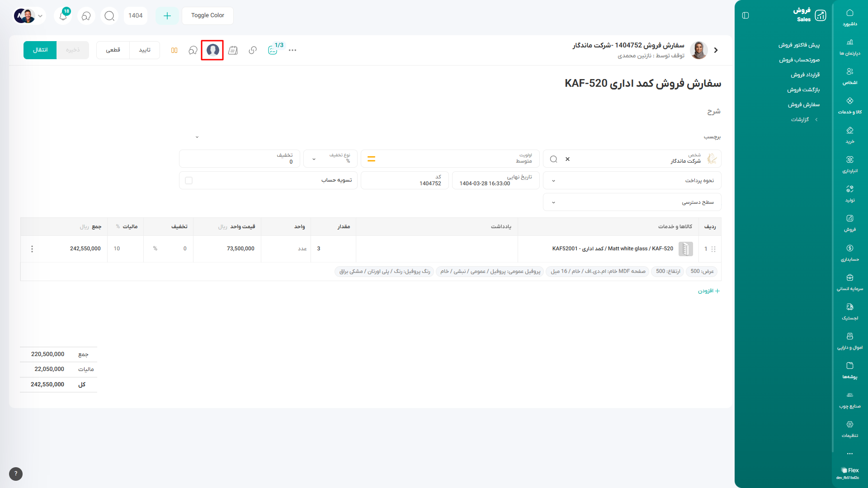The height and width of the screenshot is (488, 868).
Task: Open the chat comments icon in toolbar
Action: click(193, 50)
